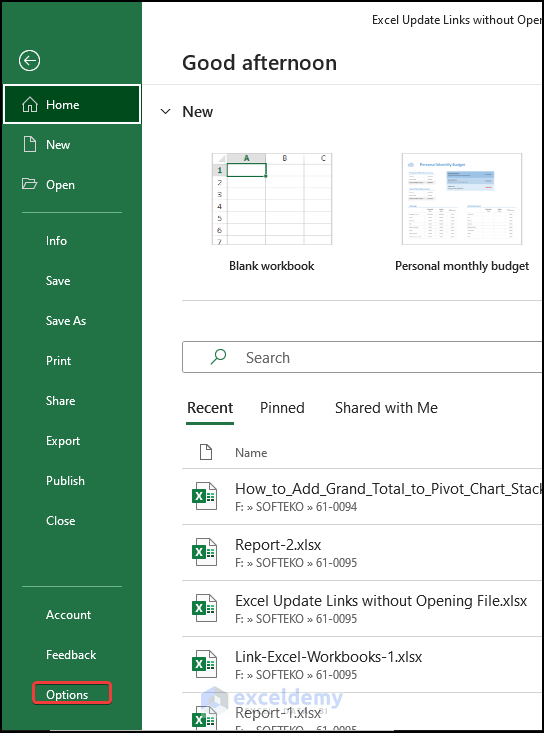Viewport: 544px width, 733px height.
Task: Open the Account page
Action: [x=68, y=615]
